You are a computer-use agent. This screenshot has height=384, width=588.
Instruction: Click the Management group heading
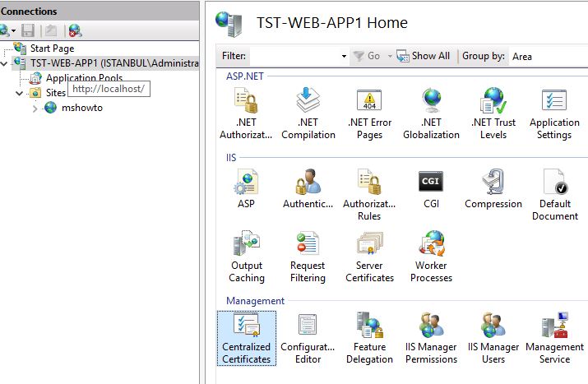point(255,301)
